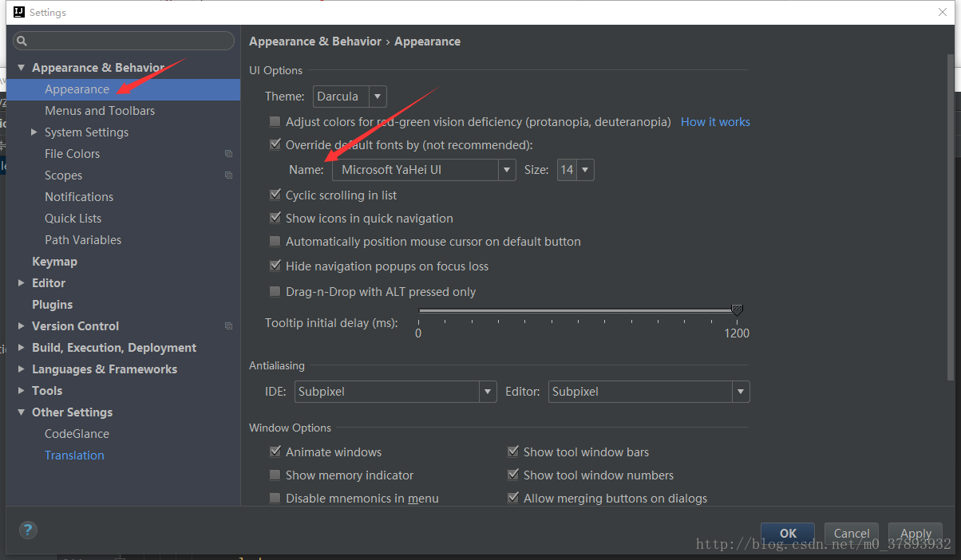Toggle Show icons in quick navigation
This screenshot has width=961, height=560.
pos(275,219)
